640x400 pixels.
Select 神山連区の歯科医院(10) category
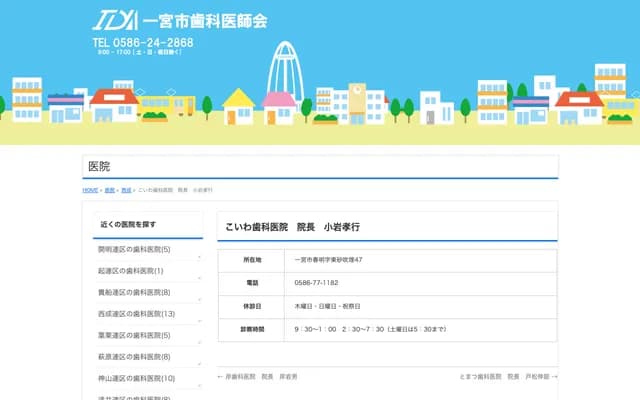tap(136, 378)
